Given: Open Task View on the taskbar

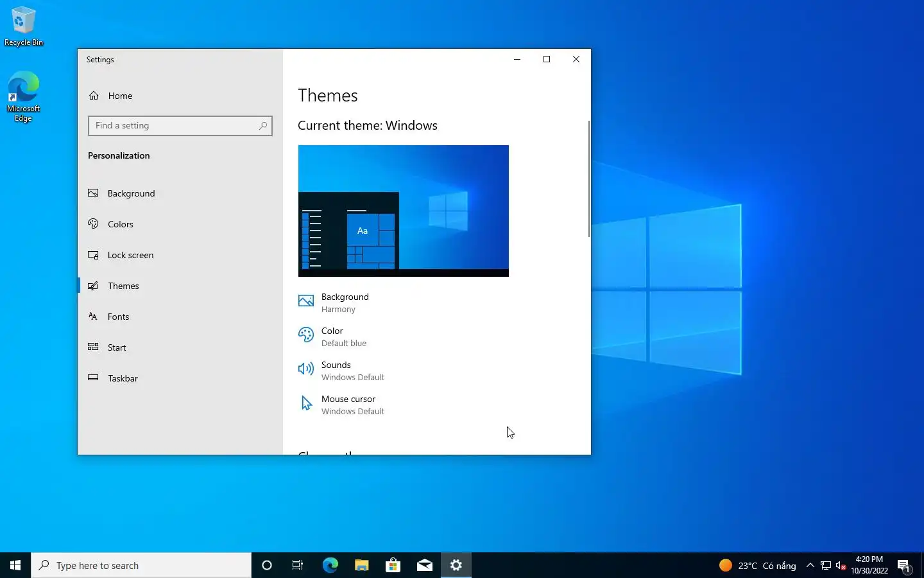Looking at the screenshot, I should coord(298,565).
